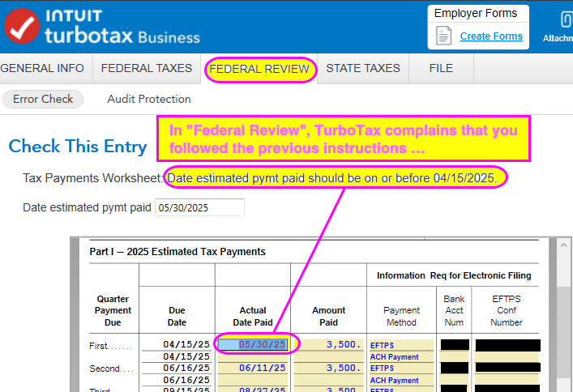Click the scroll up arrow on worksheet
Viewport: 573px width, 392px height.
pyautogui.click(x=563, y=245)
